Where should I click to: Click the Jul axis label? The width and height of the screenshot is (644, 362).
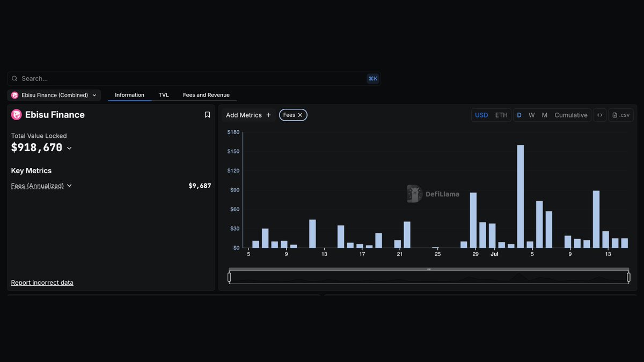494,254
